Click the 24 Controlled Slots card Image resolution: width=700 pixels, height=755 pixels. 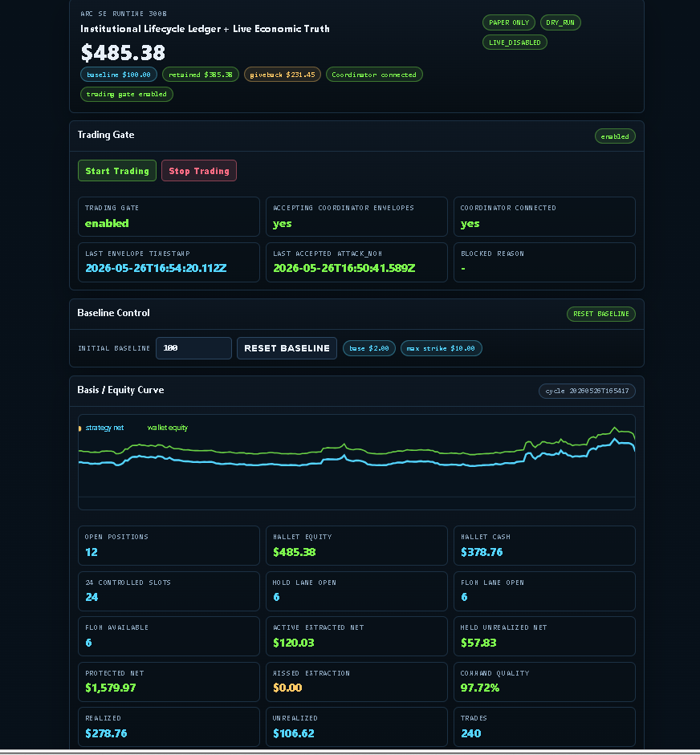point(169,591)
